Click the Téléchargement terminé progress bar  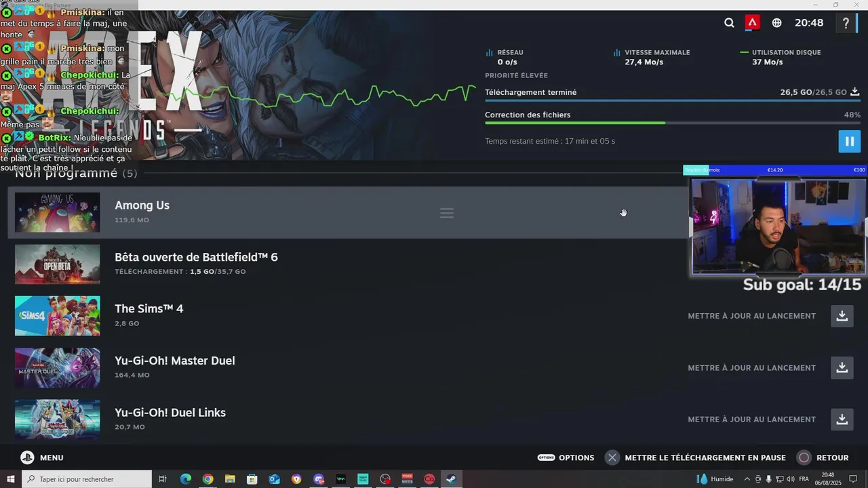(x=673, y=100)
